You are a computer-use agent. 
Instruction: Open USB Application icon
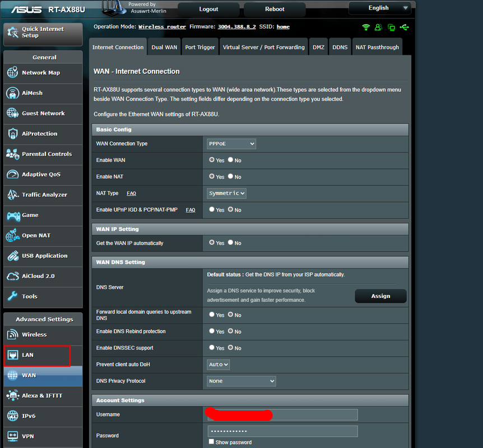(13, 255)
